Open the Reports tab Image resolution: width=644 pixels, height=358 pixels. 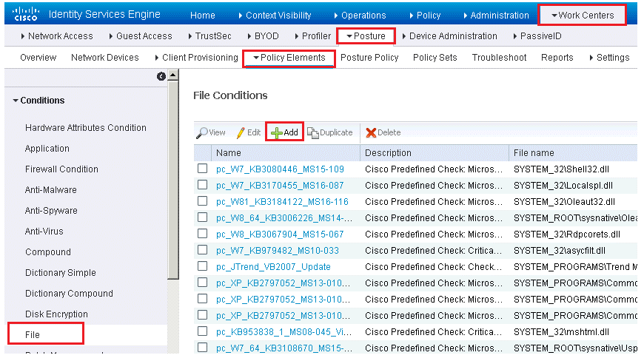click(557, 58)
